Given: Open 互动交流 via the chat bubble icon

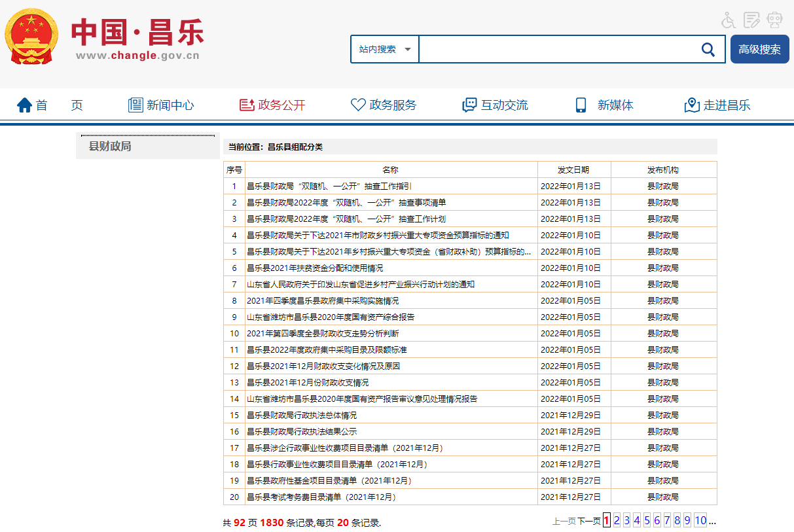Looking at the screenshot, I should 469,105.
